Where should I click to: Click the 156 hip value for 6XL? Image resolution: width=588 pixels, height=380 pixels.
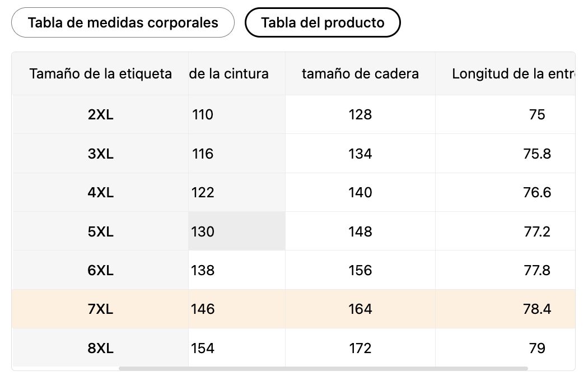(x=360, y=270)
